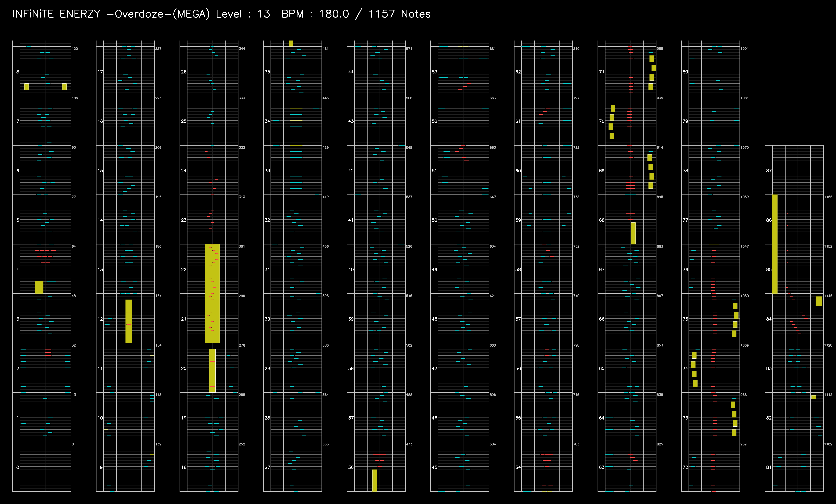
Task: Click note count label 1156
Action: [x=828, y=197]
